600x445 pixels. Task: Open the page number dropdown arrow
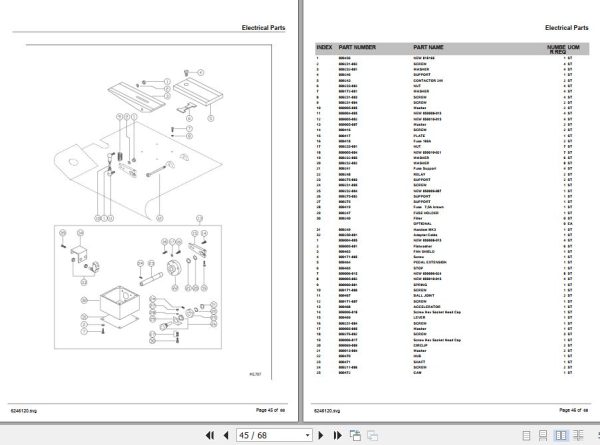pos(307,435)
